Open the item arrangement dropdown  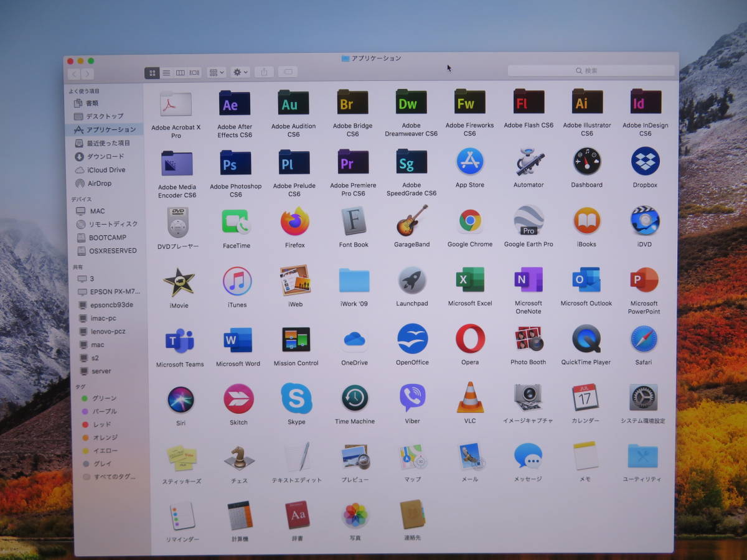click(x=216, y=72)
